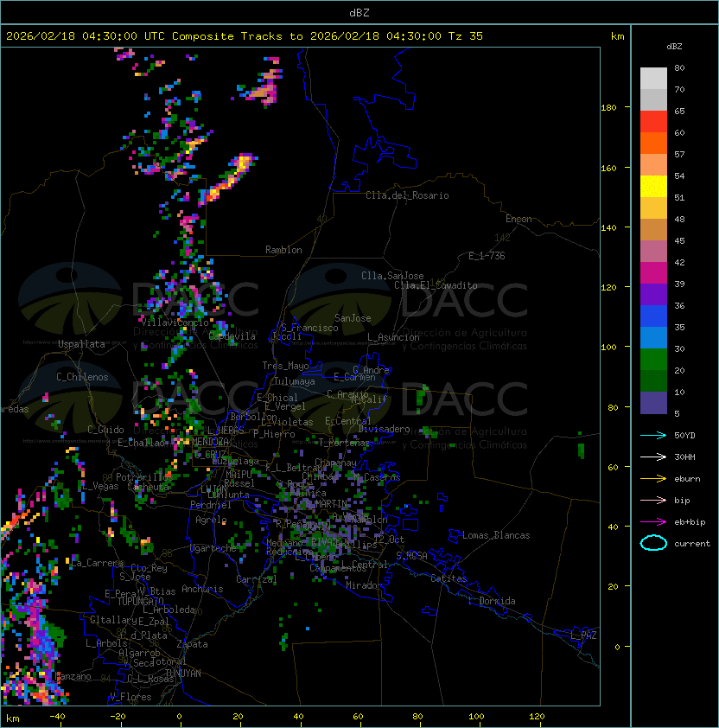Click the 120 km tick on horizontal axis

(x=537, y=717)
